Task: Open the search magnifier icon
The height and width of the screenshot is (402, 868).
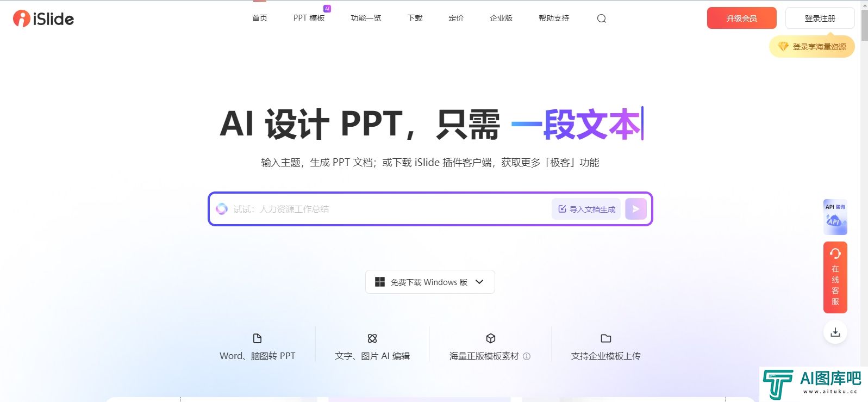Action: 601,18
